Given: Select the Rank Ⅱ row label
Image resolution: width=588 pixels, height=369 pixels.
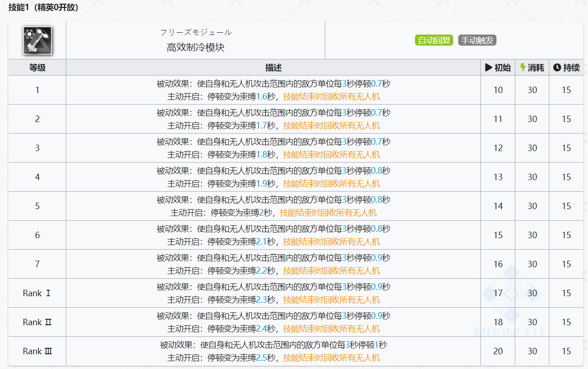Looking at the screenshot, I should click(37, 322).
